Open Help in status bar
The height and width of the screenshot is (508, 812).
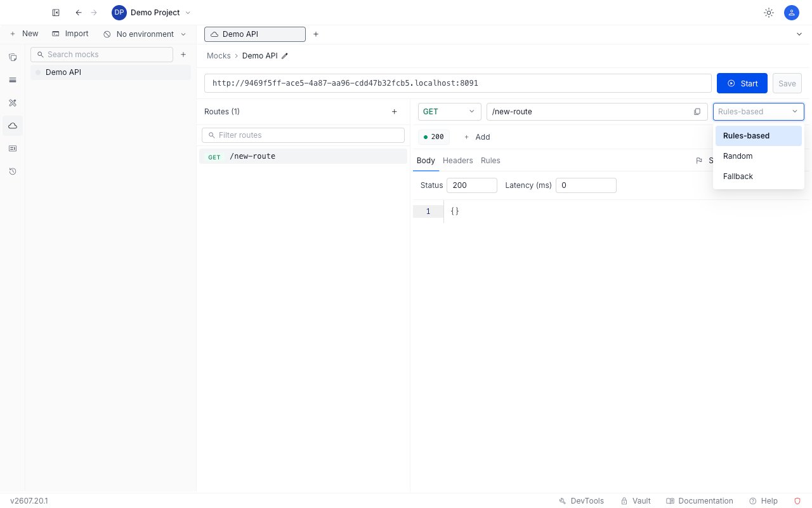(763, 501)
